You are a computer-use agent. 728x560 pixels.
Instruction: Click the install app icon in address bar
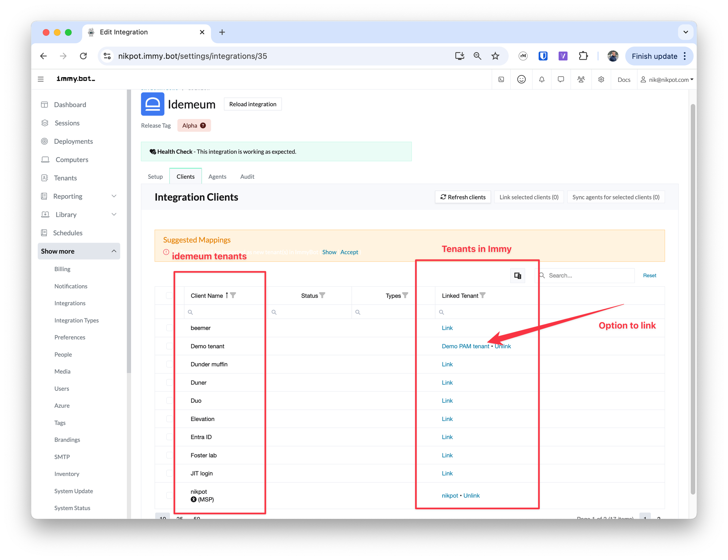(x=459, y=56)
